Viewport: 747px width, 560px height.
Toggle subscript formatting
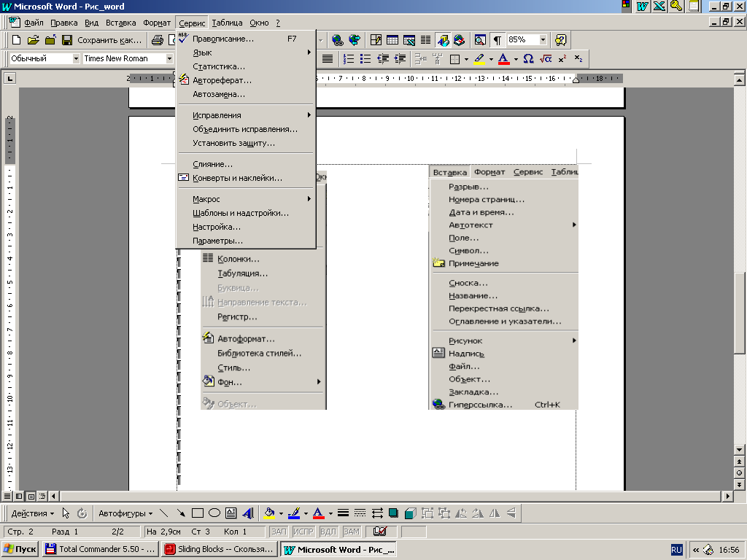[x=578, y=58]
